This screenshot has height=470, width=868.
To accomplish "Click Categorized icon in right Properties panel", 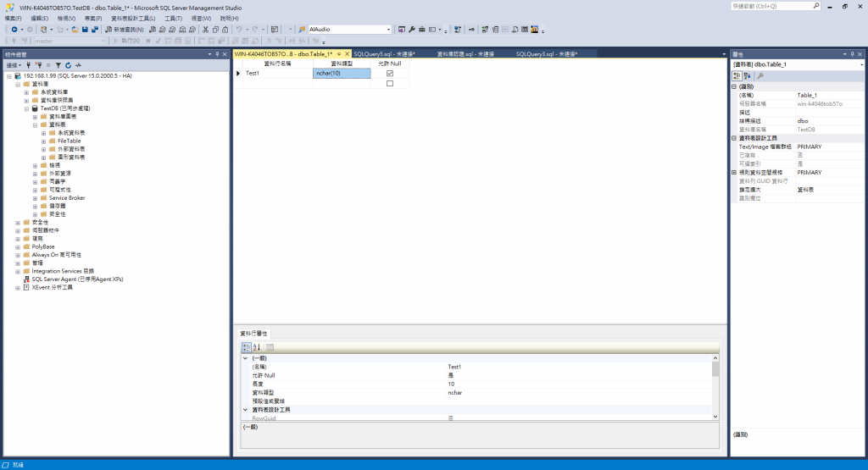I will 737,75.
